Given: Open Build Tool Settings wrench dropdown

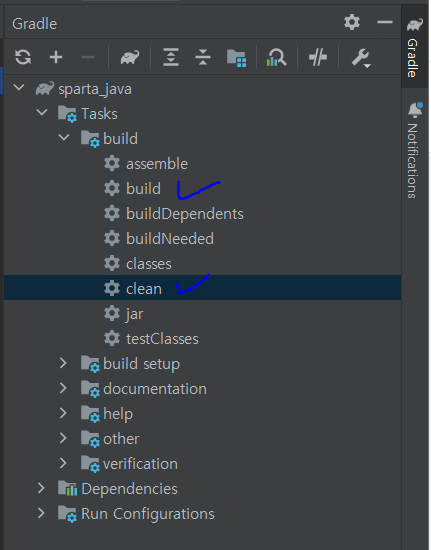Looking at the screenshot, I should 361,58.
